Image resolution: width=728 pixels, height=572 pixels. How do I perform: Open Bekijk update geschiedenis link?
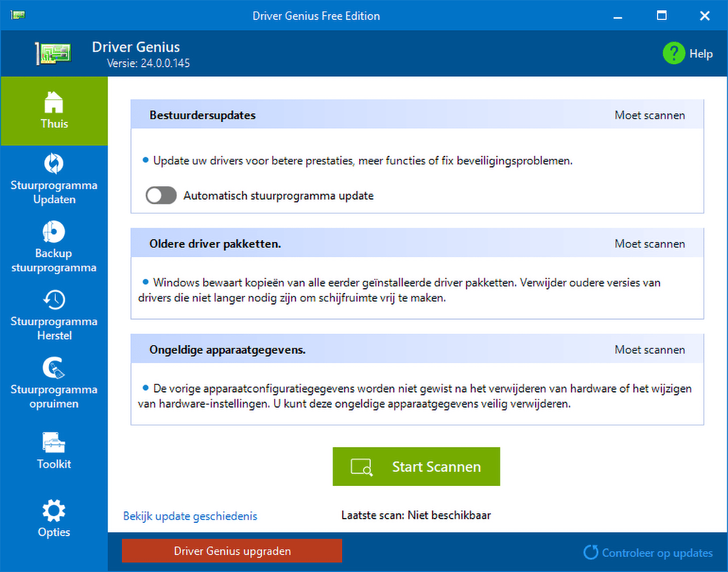pos(190,516)
